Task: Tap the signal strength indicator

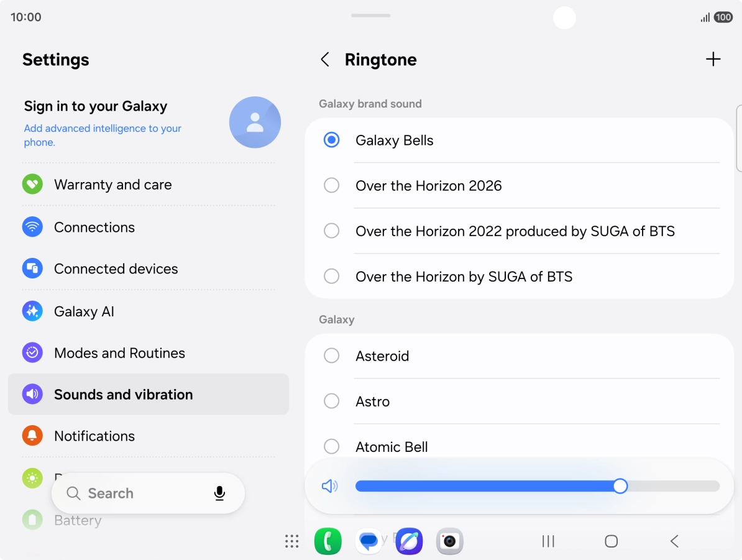Action: 705,18
